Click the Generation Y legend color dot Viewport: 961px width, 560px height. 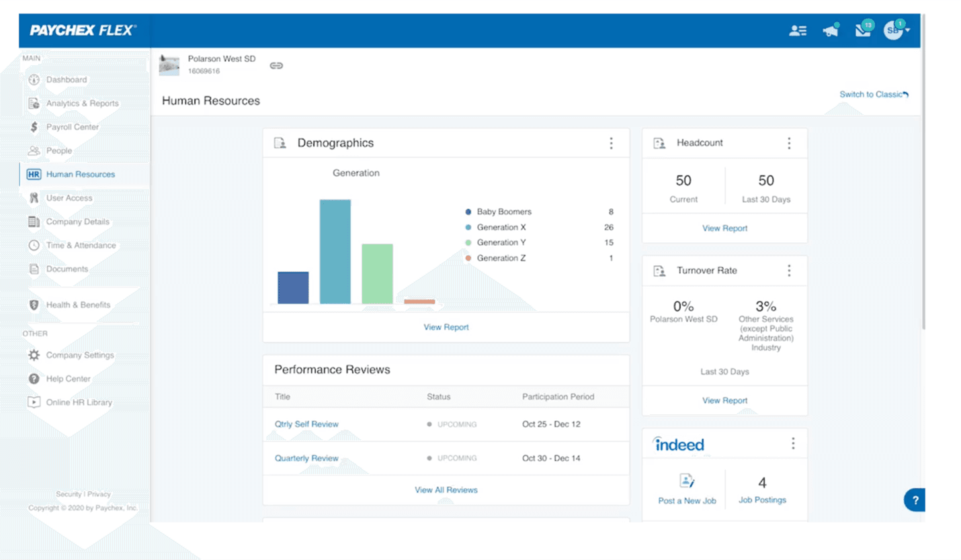[x=468, y=242]
